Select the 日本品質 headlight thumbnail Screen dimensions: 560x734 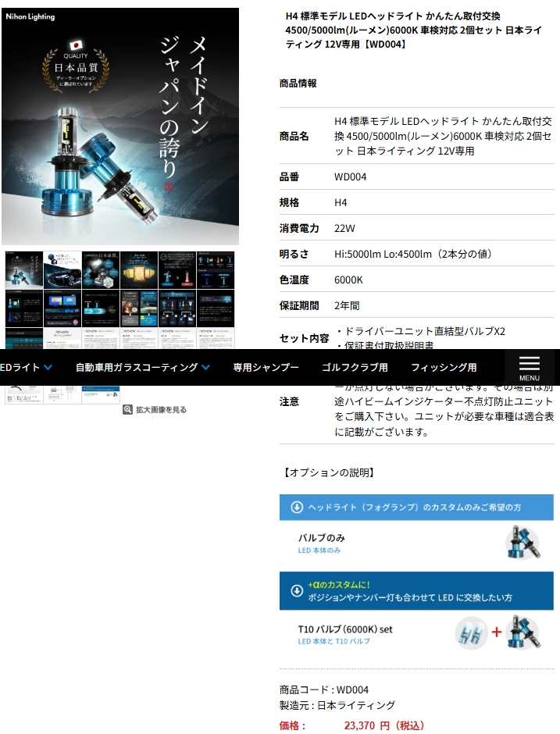[101, 270]
